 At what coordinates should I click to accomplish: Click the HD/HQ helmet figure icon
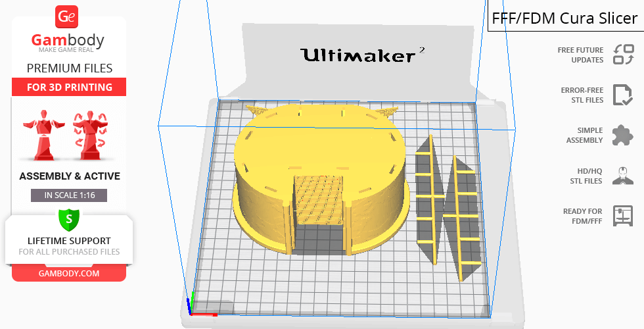click(623, 176)
